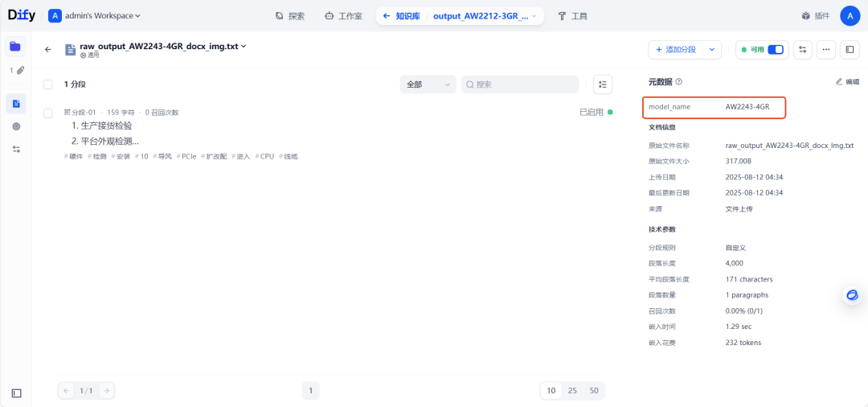Click the #检测 keyword tag

97,156
